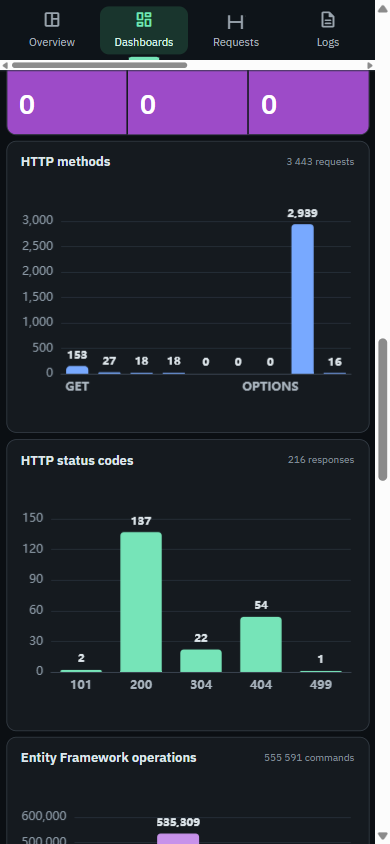Viewport: 390px width, 844px height.
Task: Select the OPTIONS bar with 2,939 requests
Action: [302, 299]
